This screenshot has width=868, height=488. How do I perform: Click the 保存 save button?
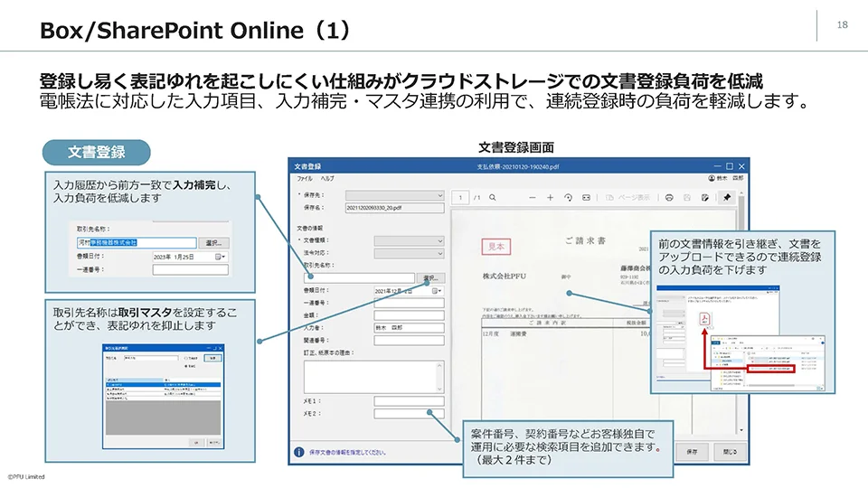[x=692, y=452]
